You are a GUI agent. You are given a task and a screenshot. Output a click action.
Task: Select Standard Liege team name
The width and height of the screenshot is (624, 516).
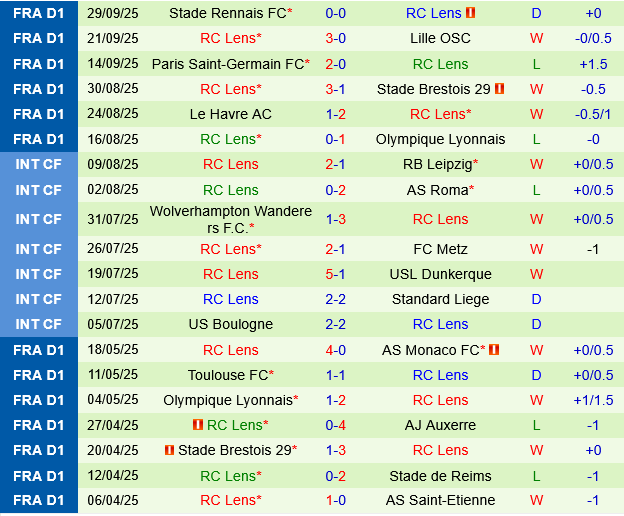pyautogui.click(x=440, y=299)
